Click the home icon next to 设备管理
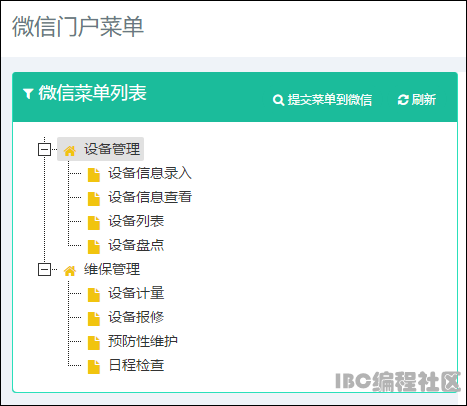This screenshot has height=406, width=467. pos(70,151)
